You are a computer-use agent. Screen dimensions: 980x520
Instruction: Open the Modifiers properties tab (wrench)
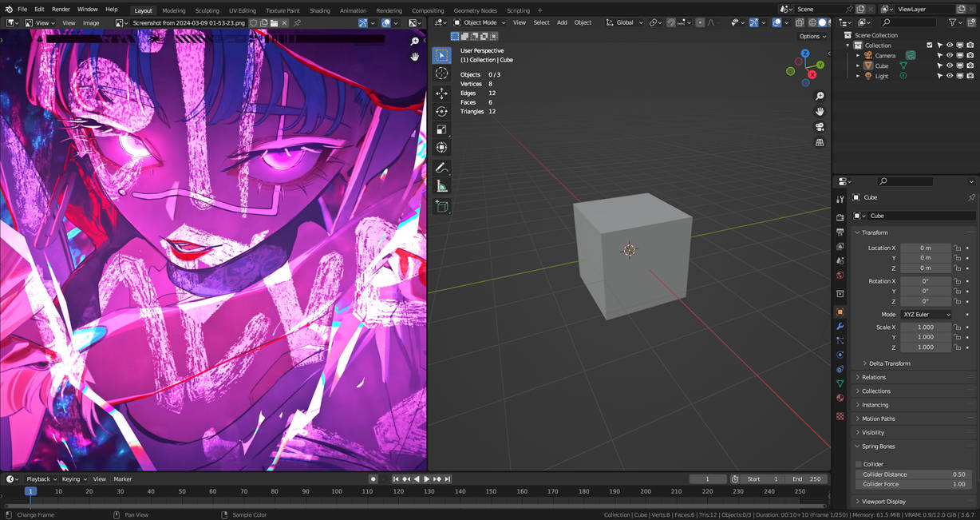[x=840, y=327]
